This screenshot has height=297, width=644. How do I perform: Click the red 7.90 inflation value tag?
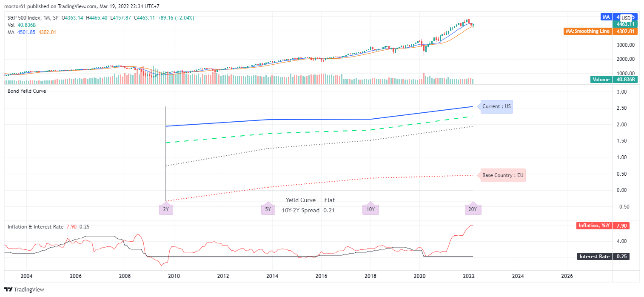tap(621, 226)
